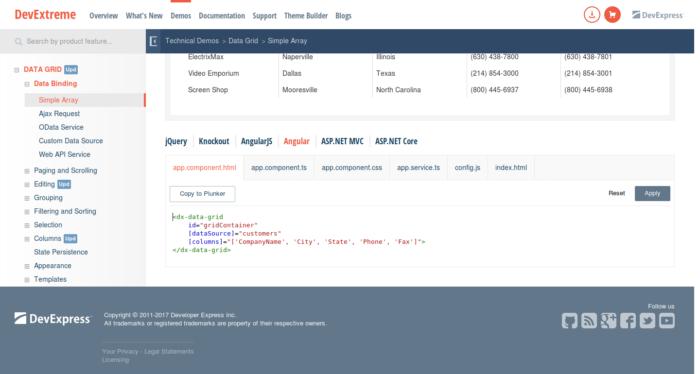
Task: Open Legal Statements footer link
Action: tap(169, 352)
